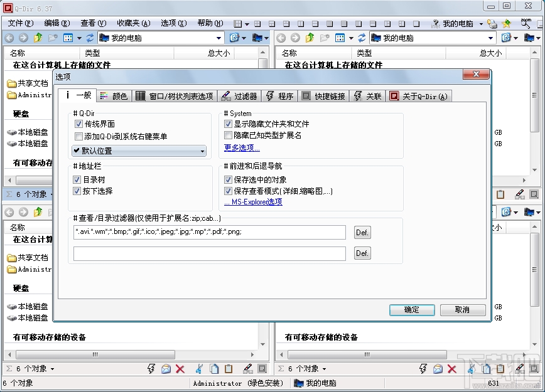Open address combo in top-left pane
The height and width of the screenshot is (392, 545).
160,38
